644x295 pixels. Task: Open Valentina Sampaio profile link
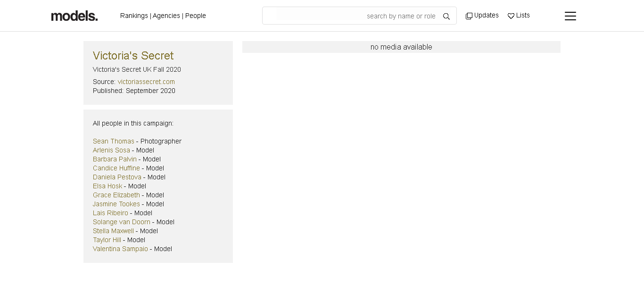(x=120, y=249)
